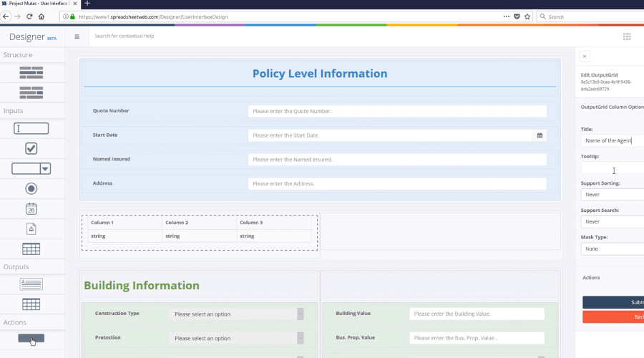Click the Start Date input field
Screen dimensions: 644x358
tap(390, 135)
